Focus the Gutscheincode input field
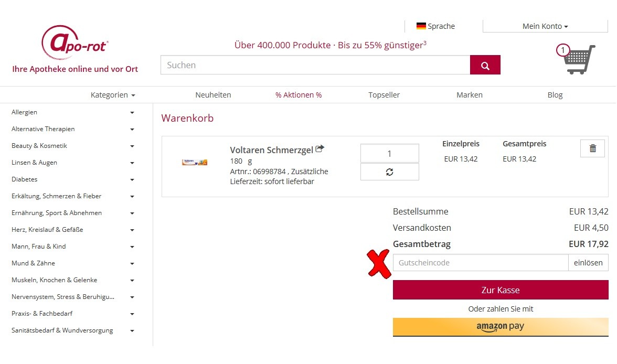The image size is (617, 364). click(x=481, y=263)
